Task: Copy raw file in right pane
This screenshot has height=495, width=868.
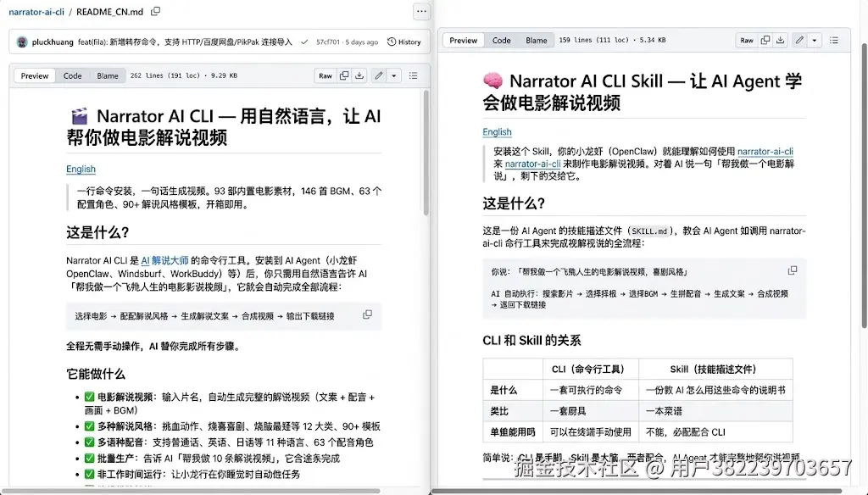Action: point(765,41)
